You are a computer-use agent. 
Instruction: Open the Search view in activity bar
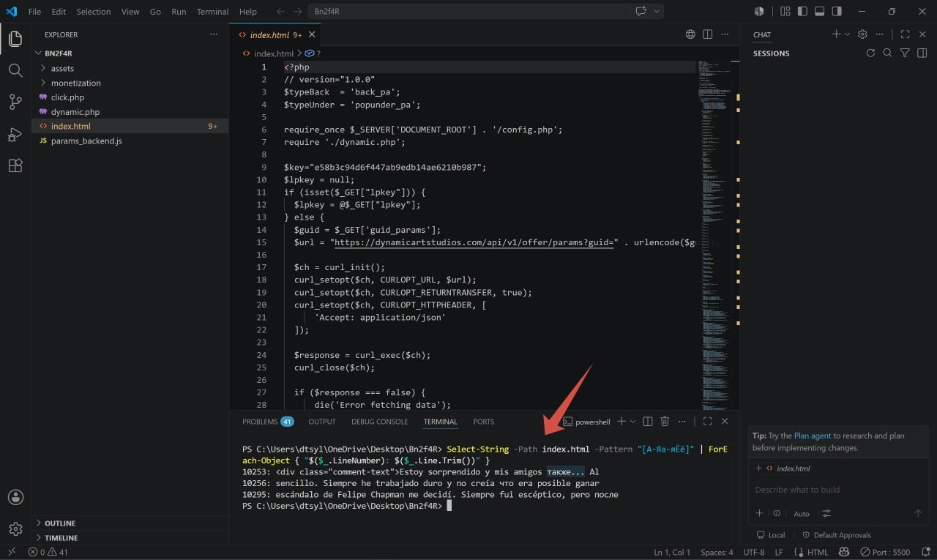pos(15,70)
